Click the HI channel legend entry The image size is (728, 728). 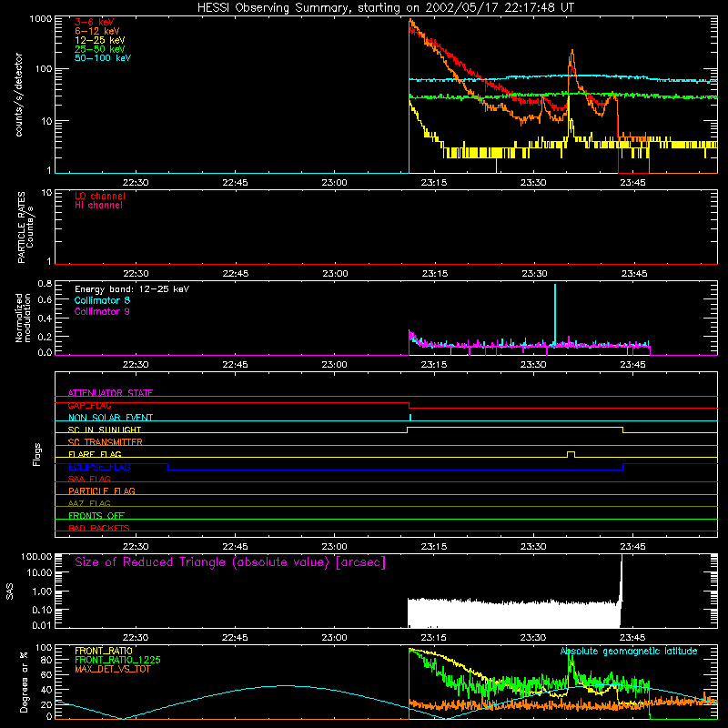pos(98,206)
